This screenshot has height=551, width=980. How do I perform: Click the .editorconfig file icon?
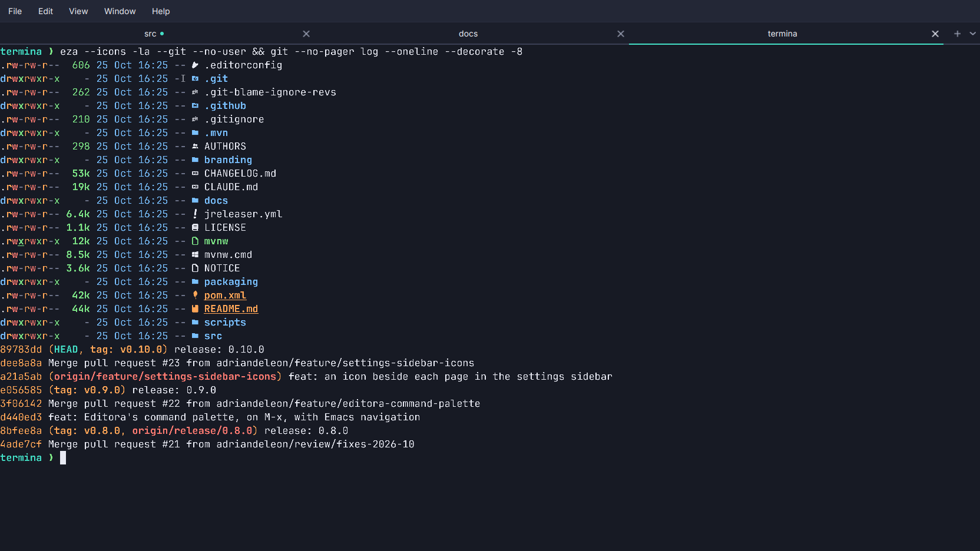195,65
